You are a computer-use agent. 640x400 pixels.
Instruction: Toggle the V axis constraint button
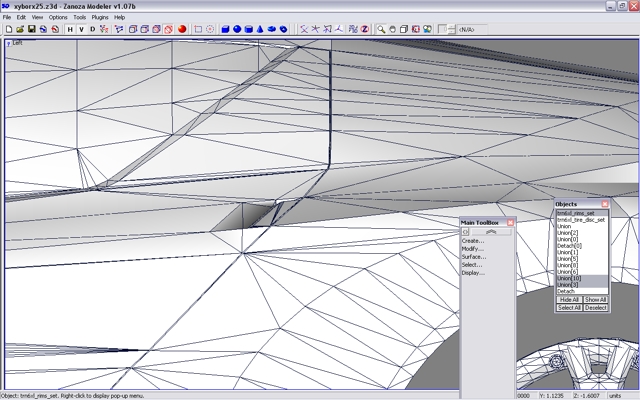click(x=81, y=29)
